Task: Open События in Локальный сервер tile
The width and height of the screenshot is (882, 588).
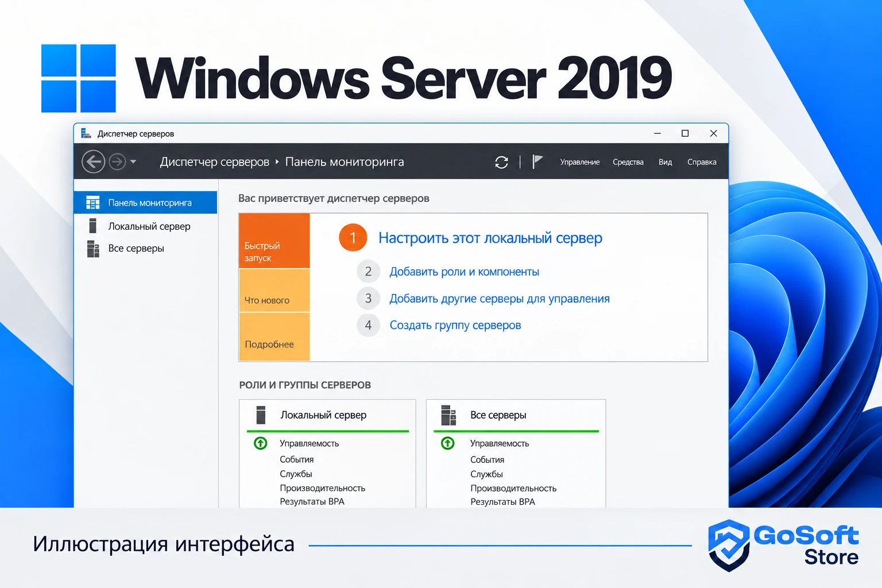Action: click(x=297, y=459)
